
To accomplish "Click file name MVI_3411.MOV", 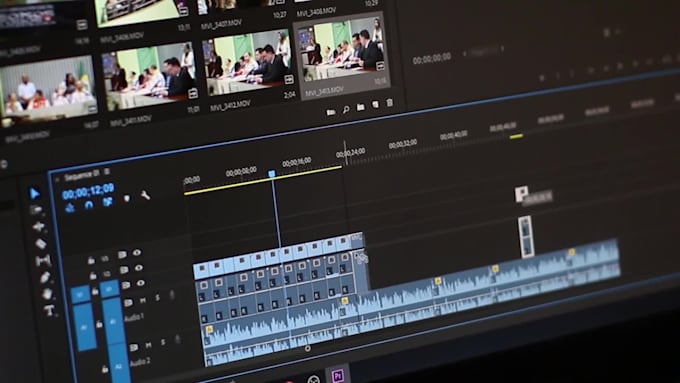I will [x=131, y=121].
